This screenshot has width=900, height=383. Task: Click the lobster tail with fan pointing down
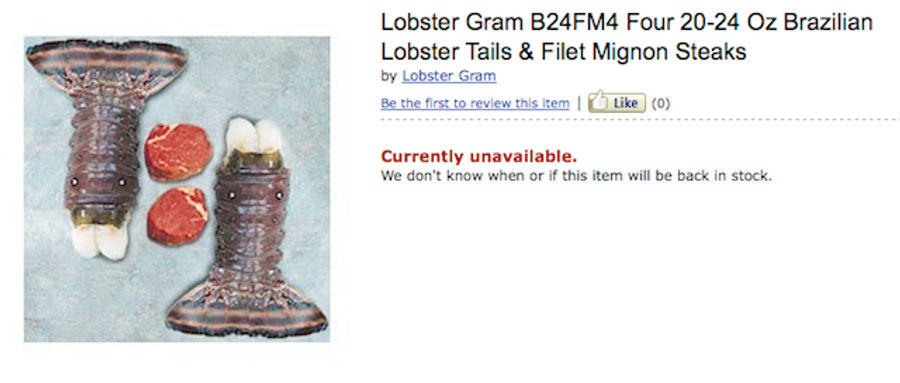click(248, 229)
